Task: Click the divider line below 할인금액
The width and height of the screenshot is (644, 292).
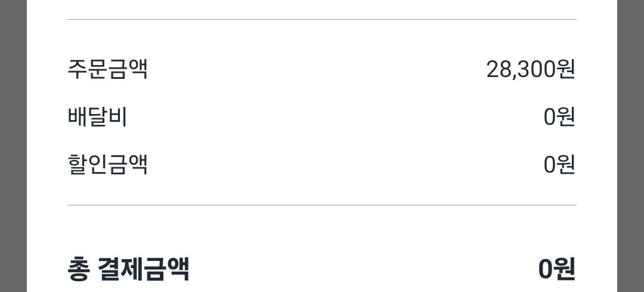Action: click(x=322, y=205)
